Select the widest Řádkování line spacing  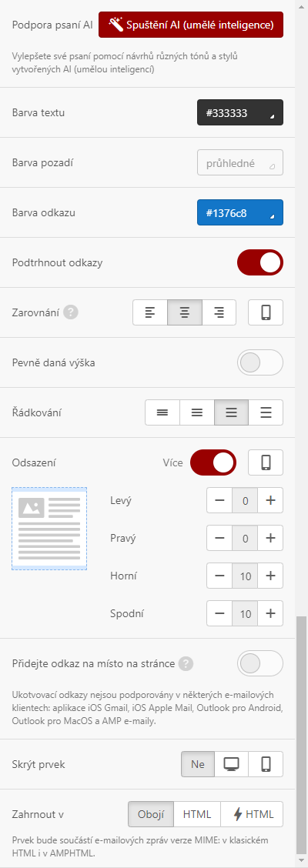coord(266,412)
